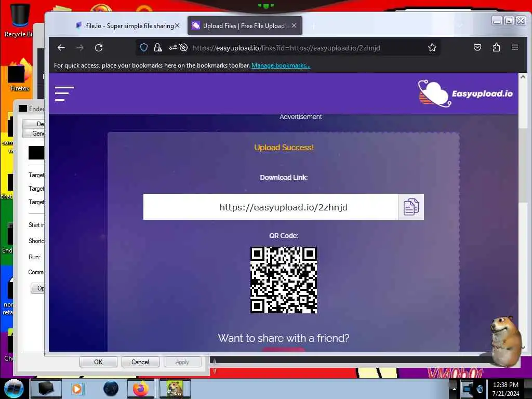Open extensions puzzle icon

coord(496,47)
